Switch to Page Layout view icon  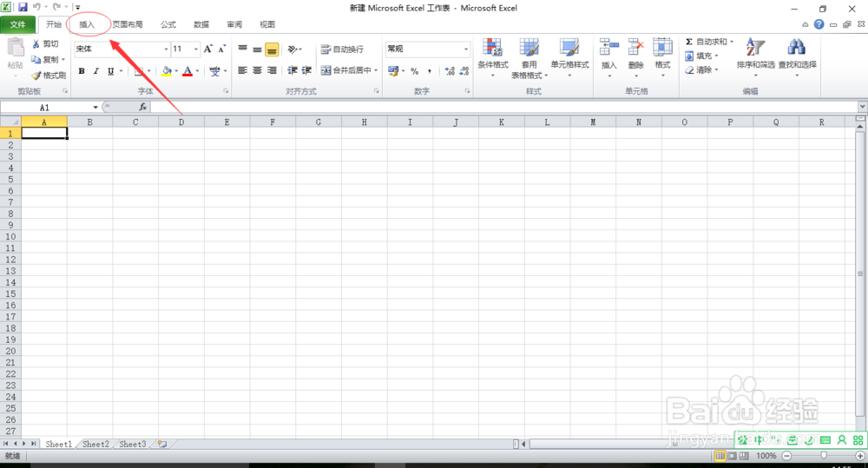[x=732, y=456]
